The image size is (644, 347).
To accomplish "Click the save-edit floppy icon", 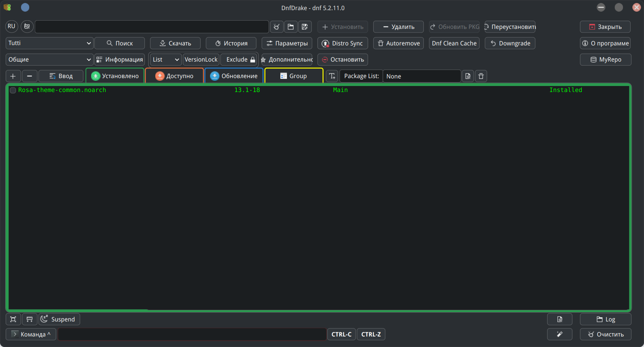I will tap(305, 27).
